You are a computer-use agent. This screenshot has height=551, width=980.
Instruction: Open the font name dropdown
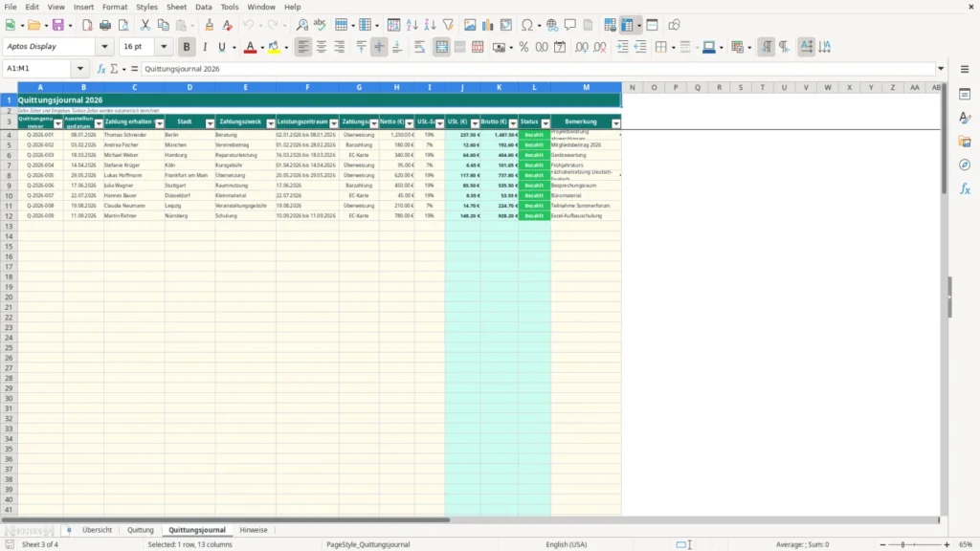tap(104, 47)
